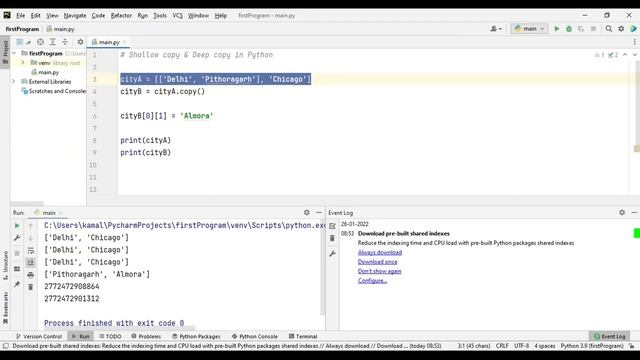The height and width of the screenshot is (360, 640).
Task: Select opened file target icon in Project panel
Action: pos(40,42)
